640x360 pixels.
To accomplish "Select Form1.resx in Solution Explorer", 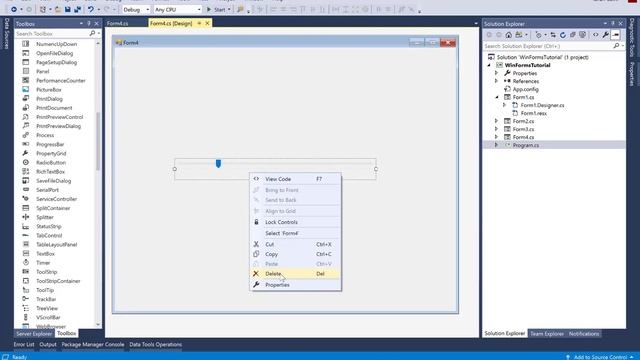I will click(533, 113).
